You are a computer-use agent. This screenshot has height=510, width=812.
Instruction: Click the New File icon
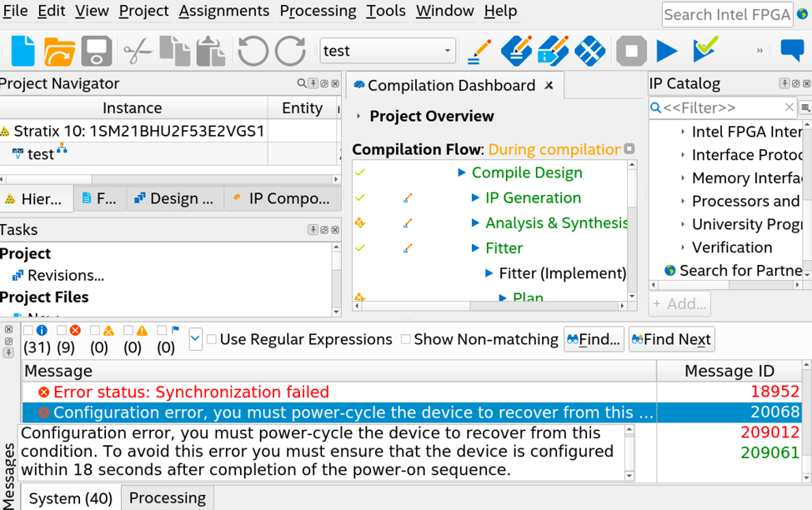23,51
